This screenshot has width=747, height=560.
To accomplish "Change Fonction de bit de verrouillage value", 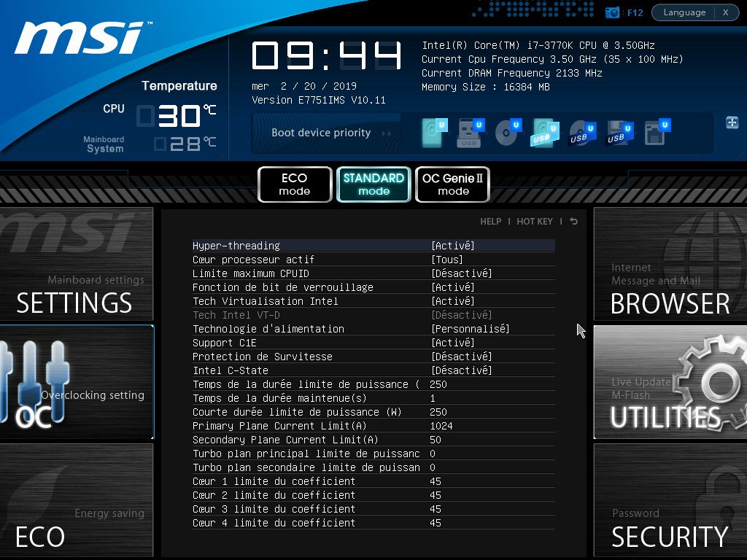I will pos(452,287).
